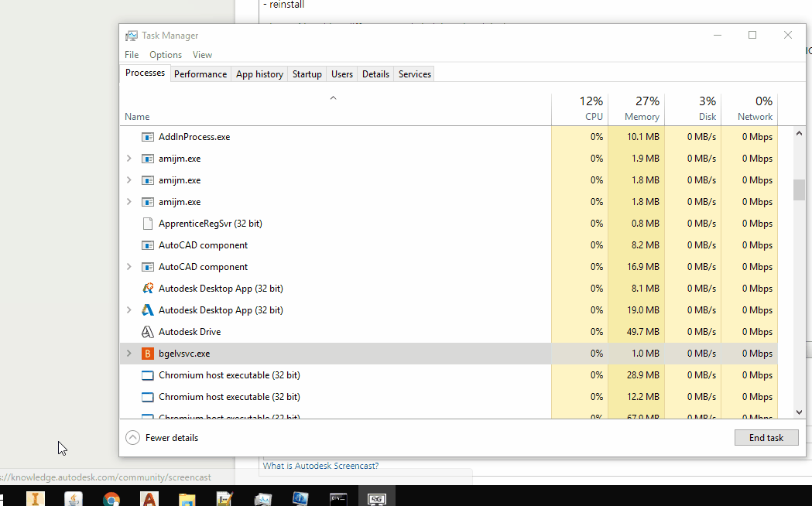Viewport: 812px width, 506px height.
Task: Click the Chromium host executable icon
Action: click(147, 374)
